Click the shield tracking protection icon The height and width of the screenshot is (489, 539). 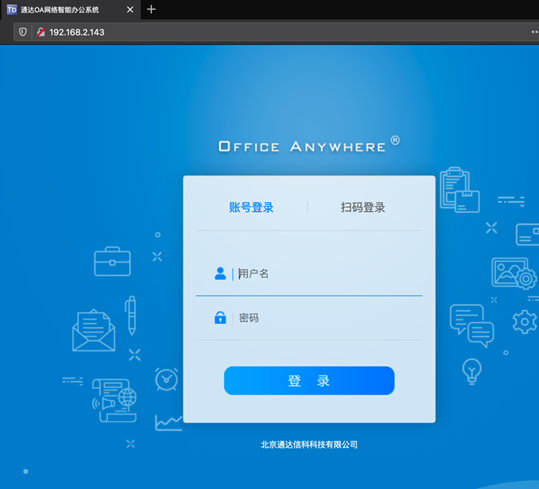[23, 32]
